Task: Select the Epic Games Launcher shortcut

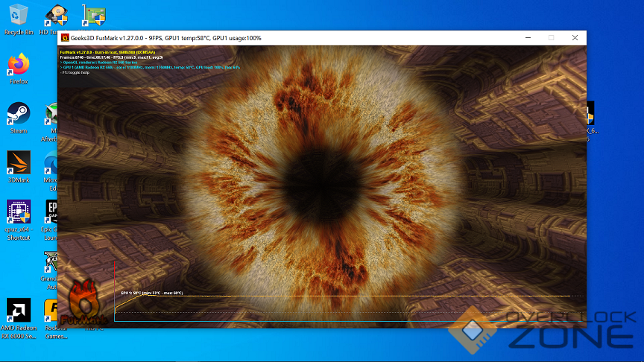Action: click(x=50, y=220)
